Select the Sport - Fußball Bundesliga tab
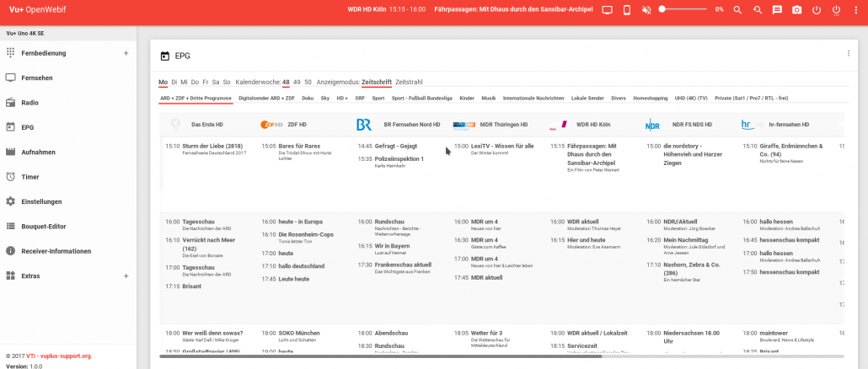This screenshot has height=369, width=868. pyautogui.click(x=422, y=99)
